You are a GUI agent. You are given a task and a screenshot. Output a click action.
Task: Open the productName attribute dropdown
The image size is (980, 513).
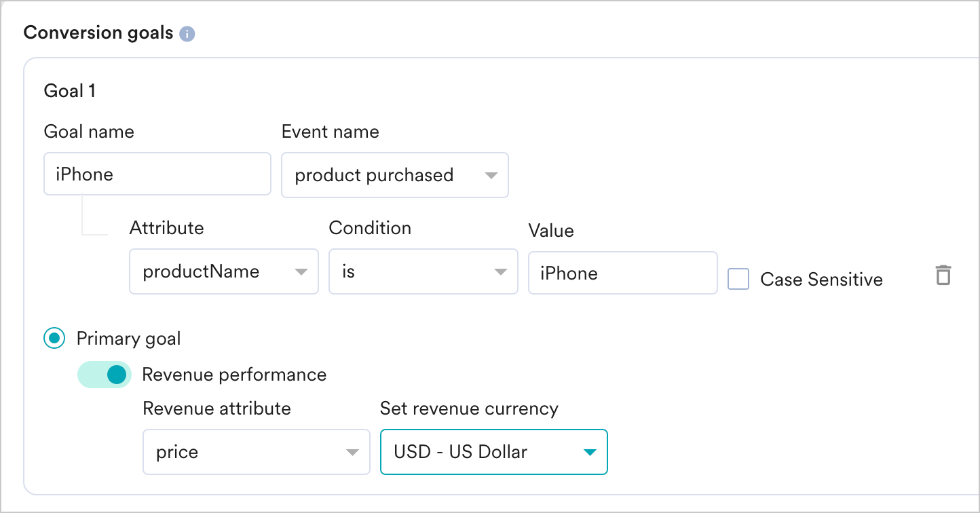click(x=223, y=272)
